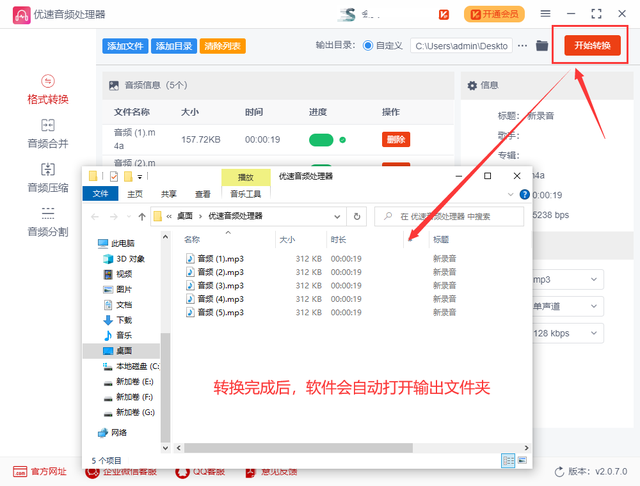Viewport: 640px width, 486px height.
Task: Click 添加文件 add file button
Action: coord(125,46)
